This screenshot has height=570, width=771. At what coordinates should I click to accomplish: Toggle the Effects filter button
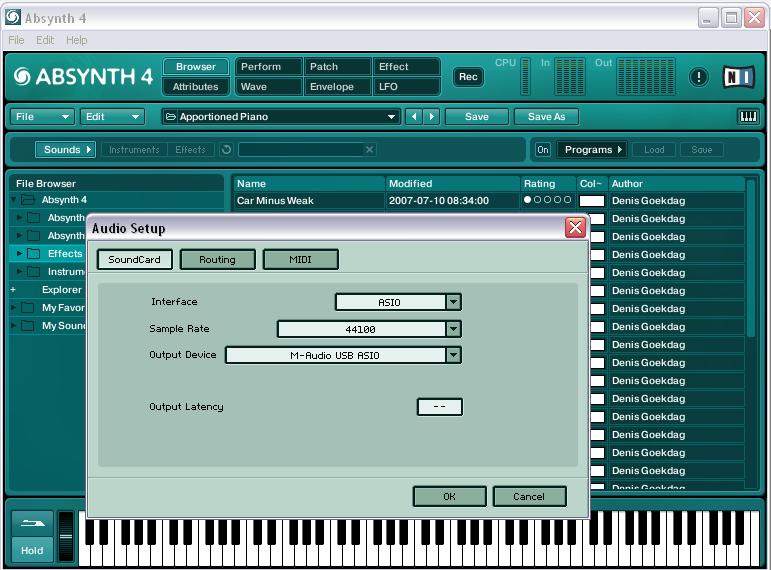[x=190, y=150]
